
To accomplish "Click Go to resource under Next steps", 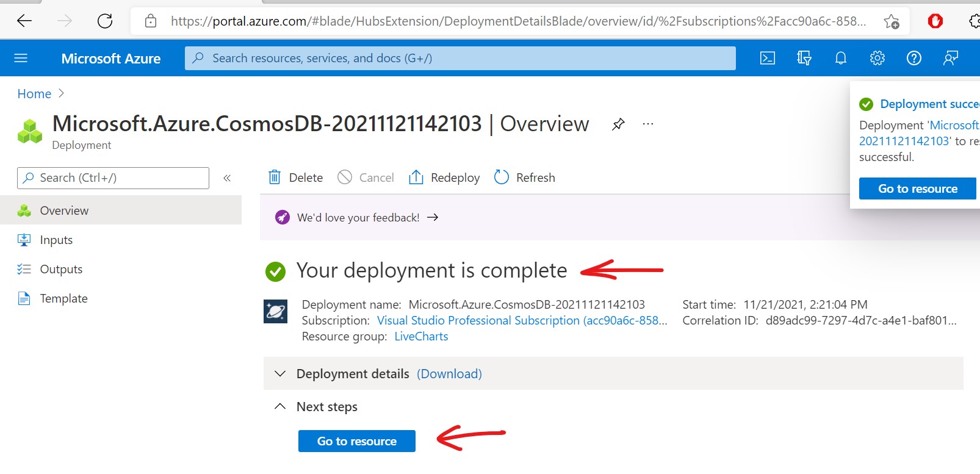I will click(357, 441).
